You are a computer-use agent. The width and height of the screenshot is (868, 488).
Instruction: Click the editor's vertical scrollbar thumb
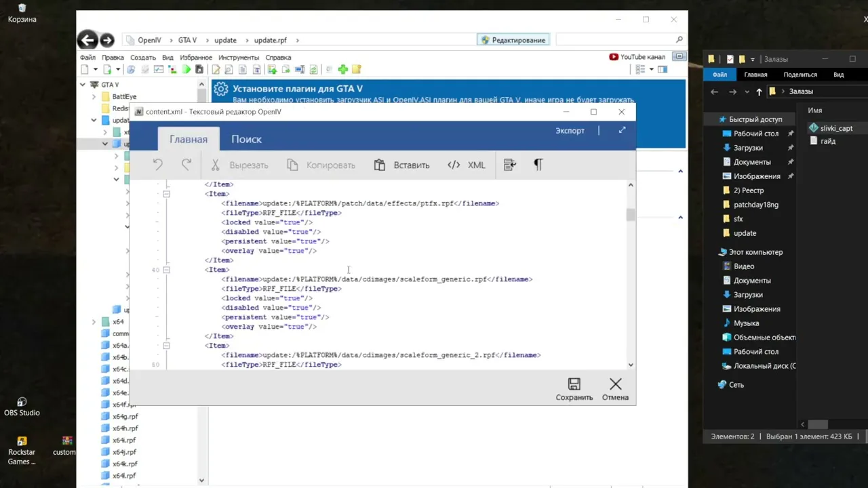coord(631,215)
